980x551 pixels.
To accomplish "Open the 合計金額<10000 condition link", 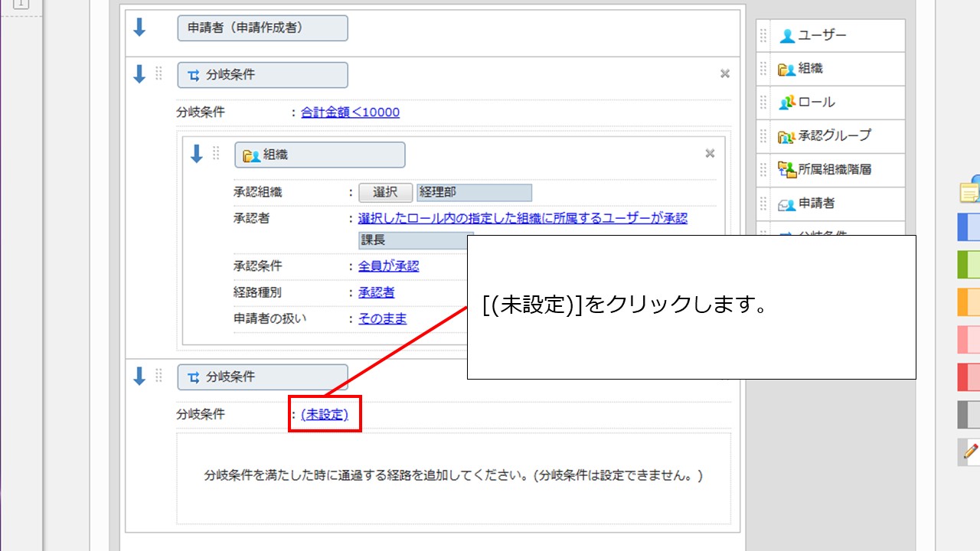I will 350,112.
